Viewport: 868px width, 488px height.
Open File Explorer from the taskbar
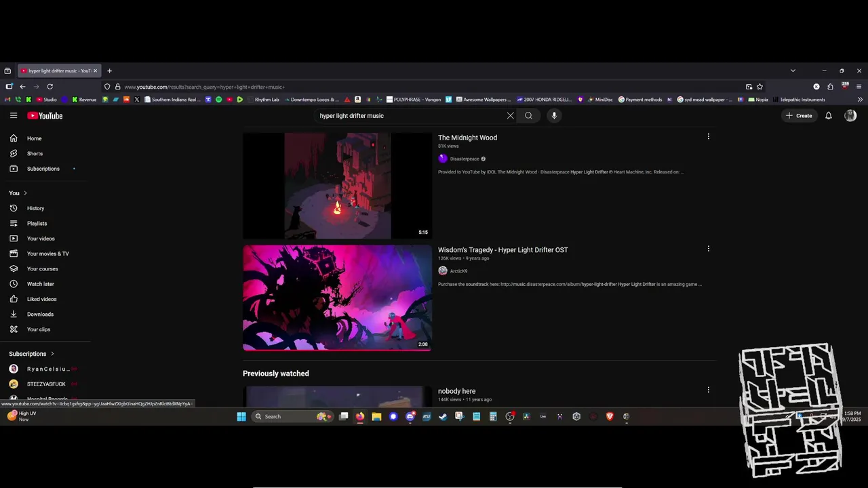tap(376, 416)
